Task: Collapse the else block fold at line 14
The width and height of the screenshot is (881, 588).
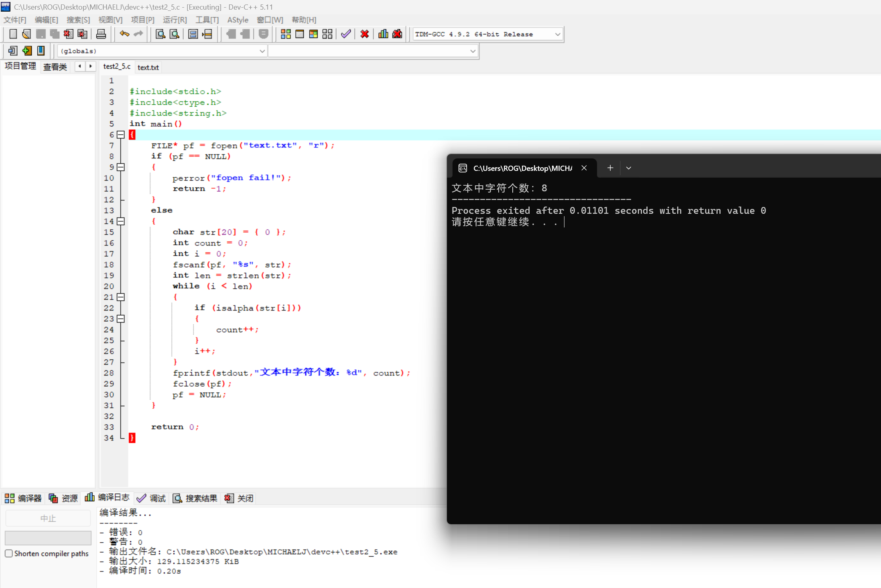Action: click(121, 221)
